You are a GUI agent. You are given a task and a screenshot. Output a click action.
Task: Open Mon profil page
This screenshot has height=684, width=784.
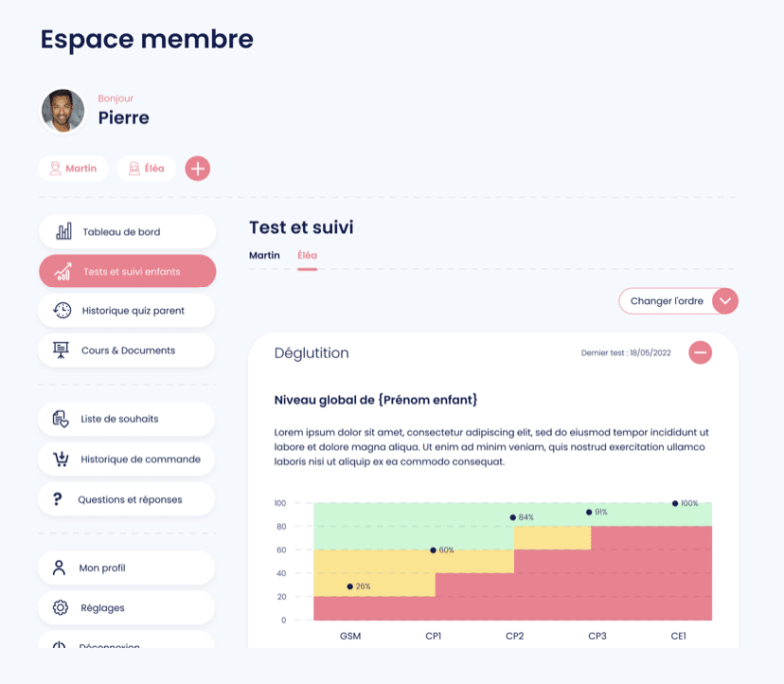(127, 567)
